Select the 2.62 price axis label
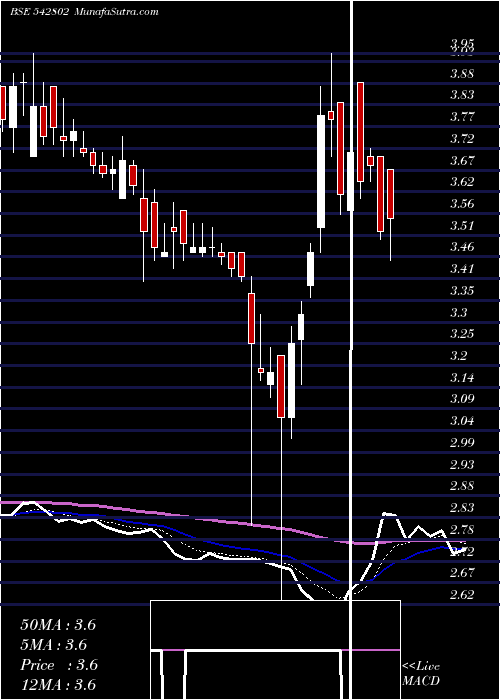 [462, 595]
